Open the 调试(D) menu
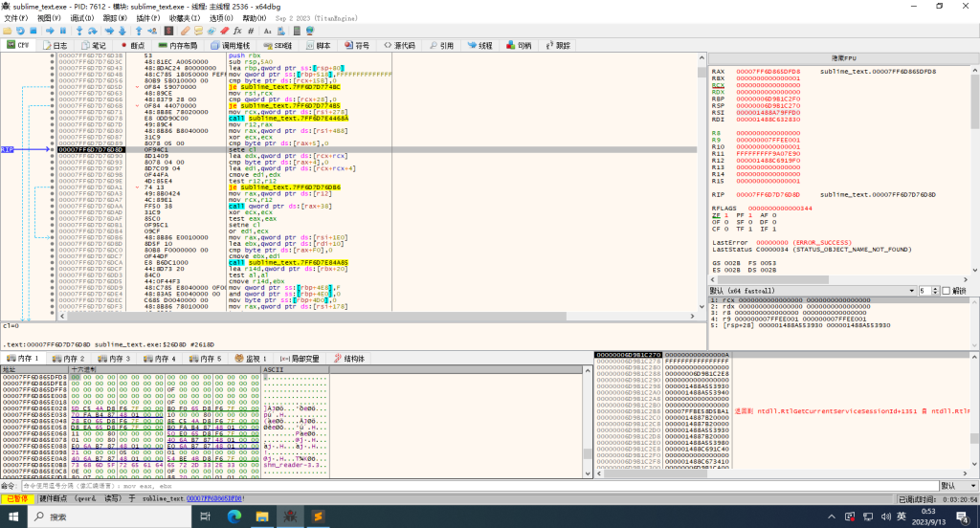The width and height of the screenshot is (980, 528). [82, 18]
